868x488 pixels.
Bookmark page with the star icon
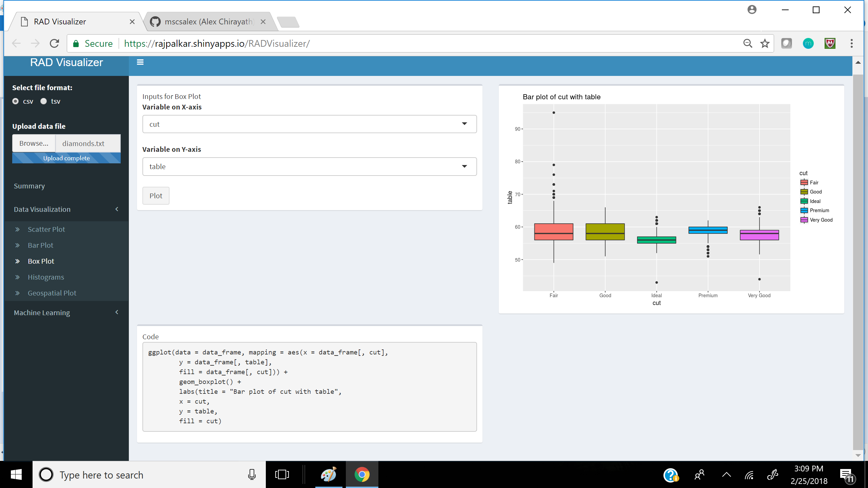click(765, 43)
